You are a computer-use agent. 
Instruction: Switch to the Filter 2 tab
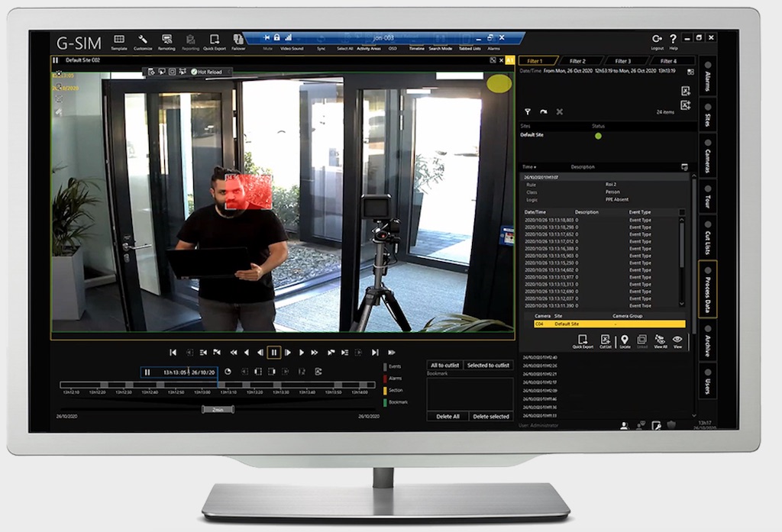(577, 61)
